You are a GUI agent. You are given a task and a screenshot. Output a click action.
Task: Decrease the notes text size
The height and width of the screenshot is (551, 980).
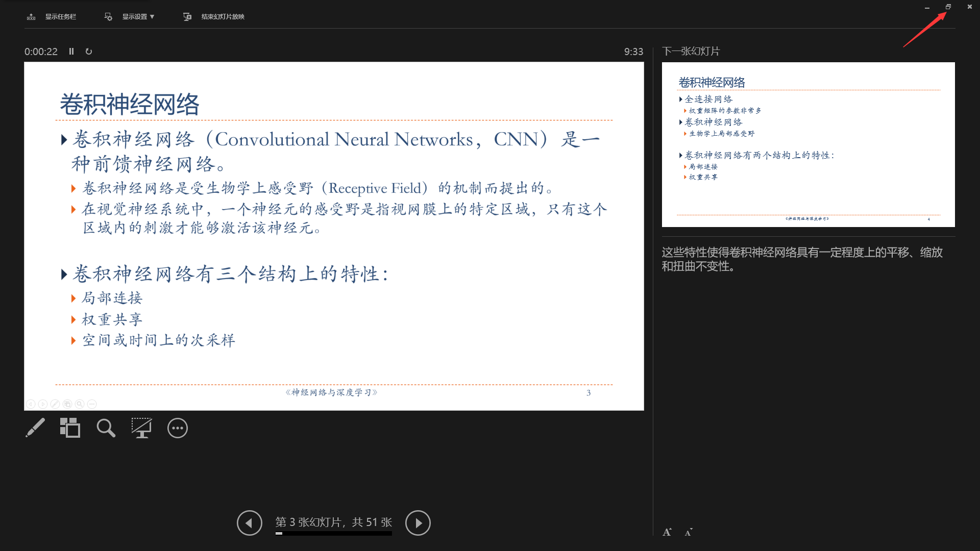688,532
